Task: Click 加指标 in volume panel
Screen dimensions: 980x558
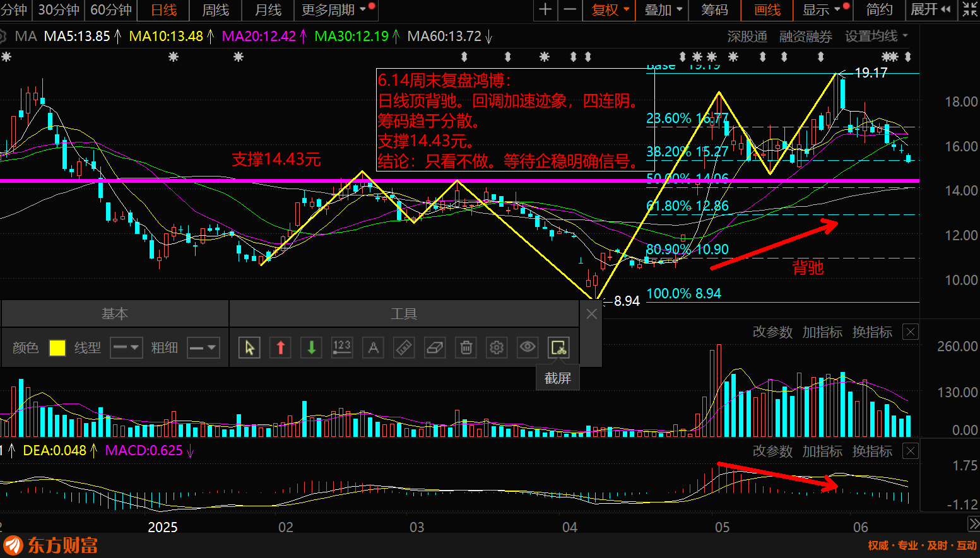Action: pos(822,332)
